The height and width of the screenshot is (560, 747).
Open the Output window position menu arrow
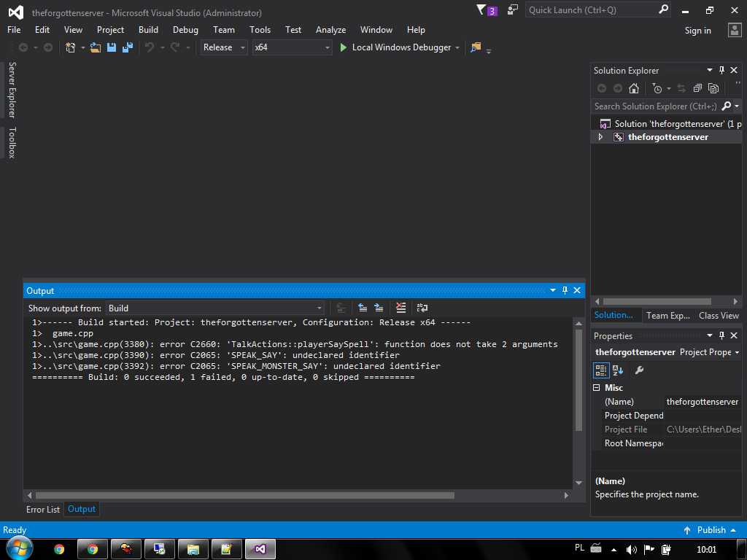pyautogui.click(x=553, y=290)
